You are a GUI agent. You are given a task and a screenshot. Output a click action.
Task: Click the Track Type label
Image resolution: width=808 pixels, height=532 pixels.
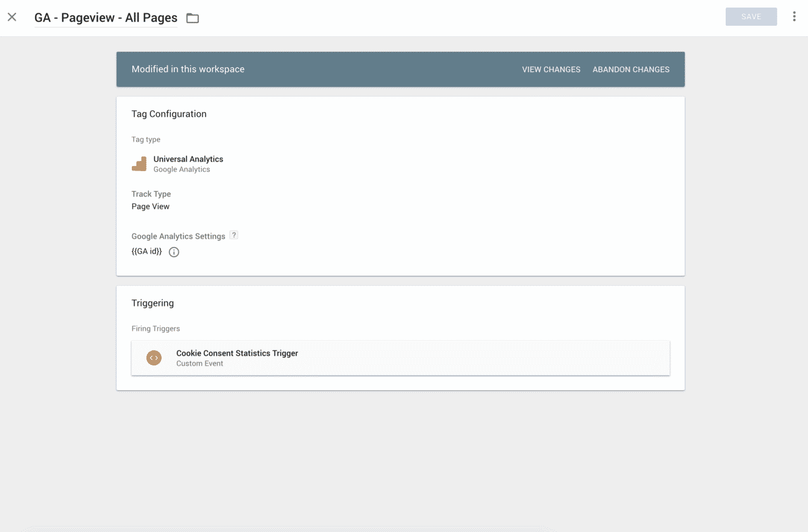pyautogui.click(x=151, y=194)
